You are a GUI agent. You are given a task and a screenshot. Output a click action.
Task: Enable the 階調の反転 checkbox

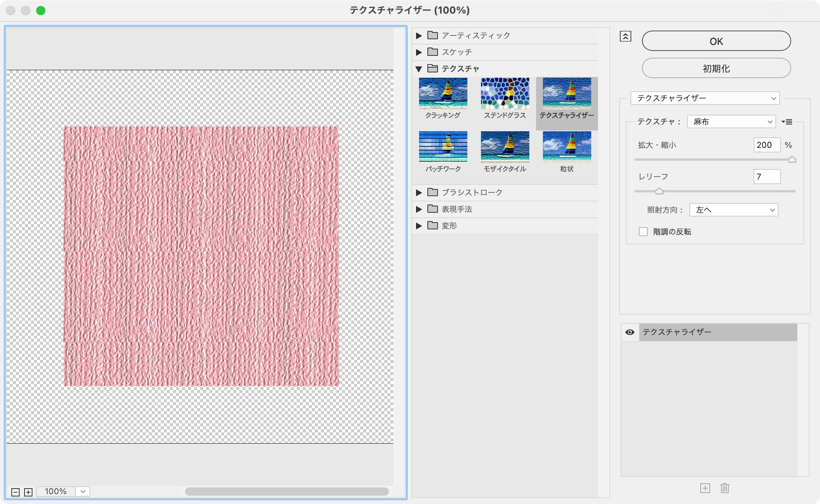pos(643,232)
